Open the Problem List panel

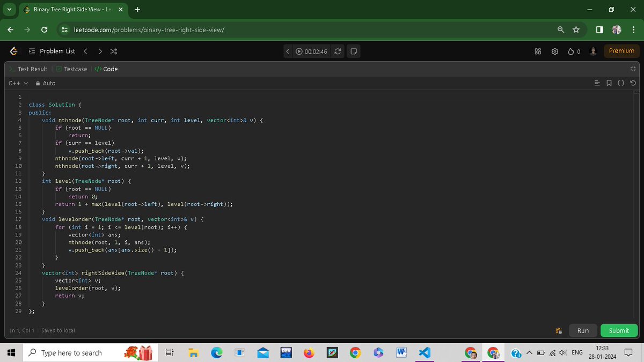coord(52,51)
